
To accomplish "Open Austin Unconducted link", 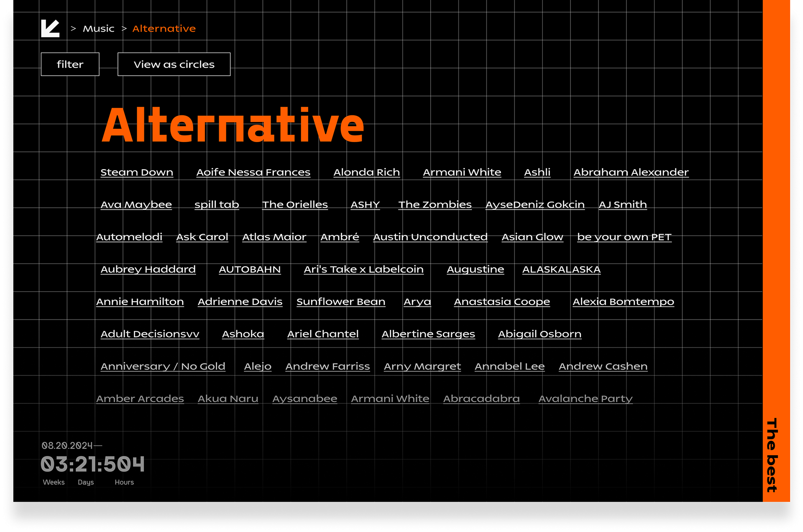I will click(430, 237).
